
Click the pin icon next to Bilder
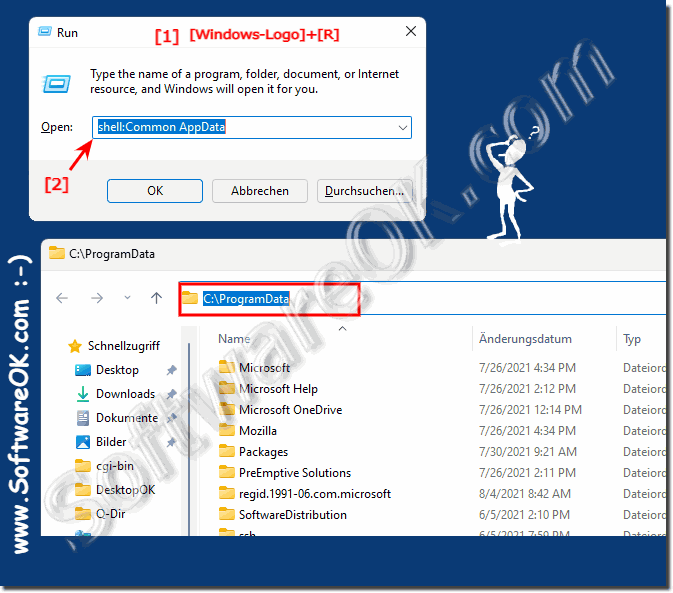172,442
